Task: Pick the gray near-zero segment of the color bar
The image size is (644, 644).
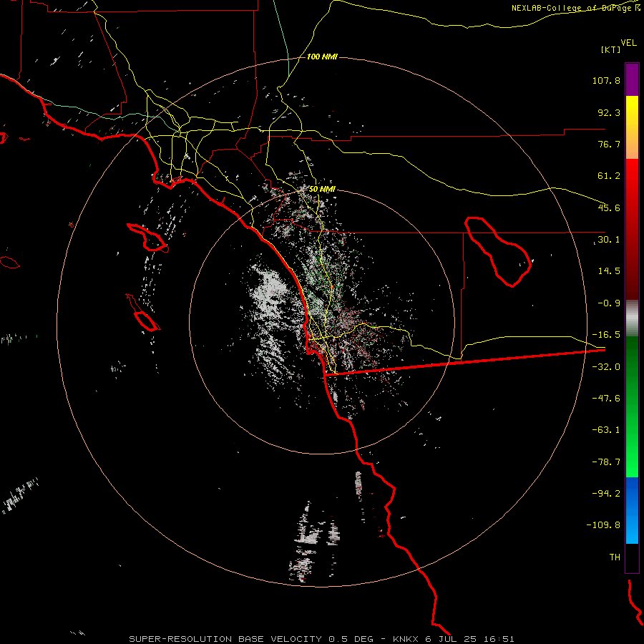Action: [632, 318]
